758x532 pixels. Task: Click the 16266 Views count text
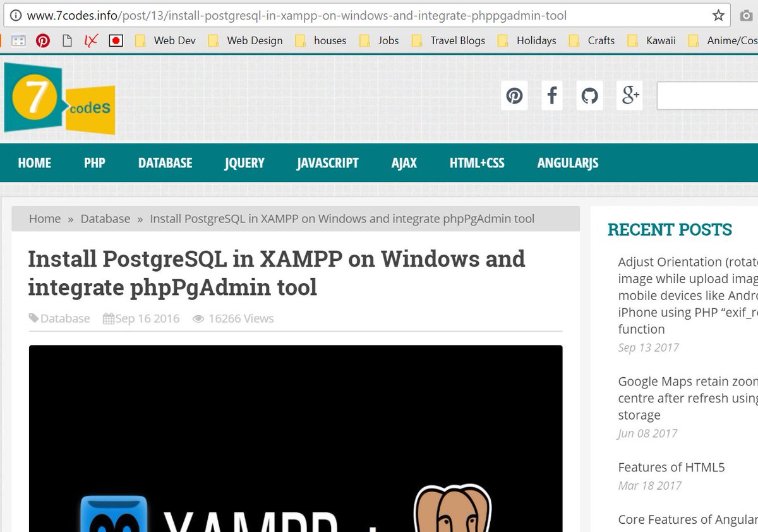(x=241, y=318)
